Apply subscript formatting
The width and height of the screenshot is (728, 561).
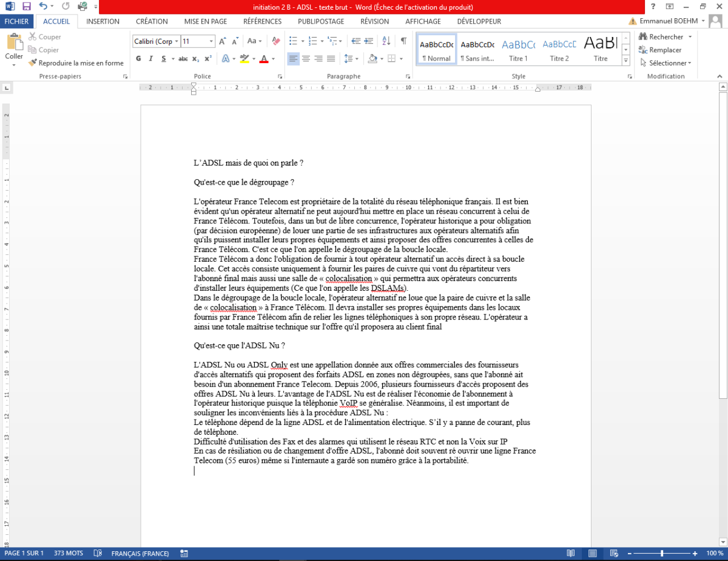(195, 59)
